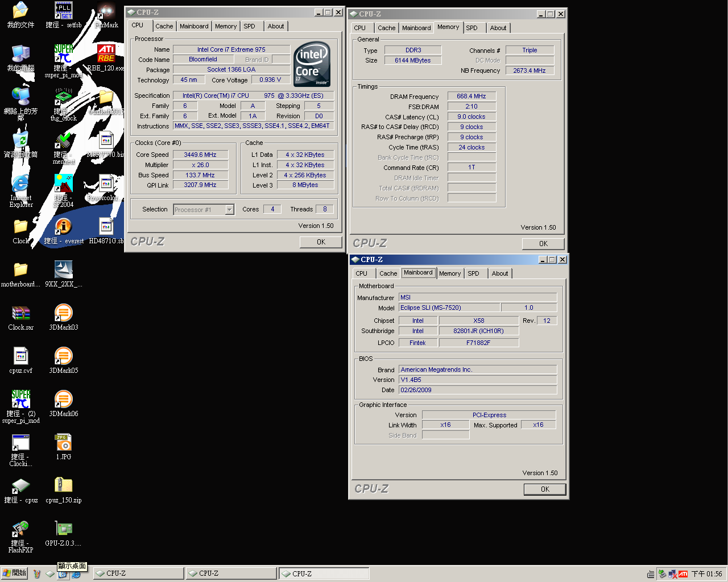Switch to Mainboard tab in top-left CPU-Z window
The height and width of the screenshot is (582, 728).
(x=194, y=26)
